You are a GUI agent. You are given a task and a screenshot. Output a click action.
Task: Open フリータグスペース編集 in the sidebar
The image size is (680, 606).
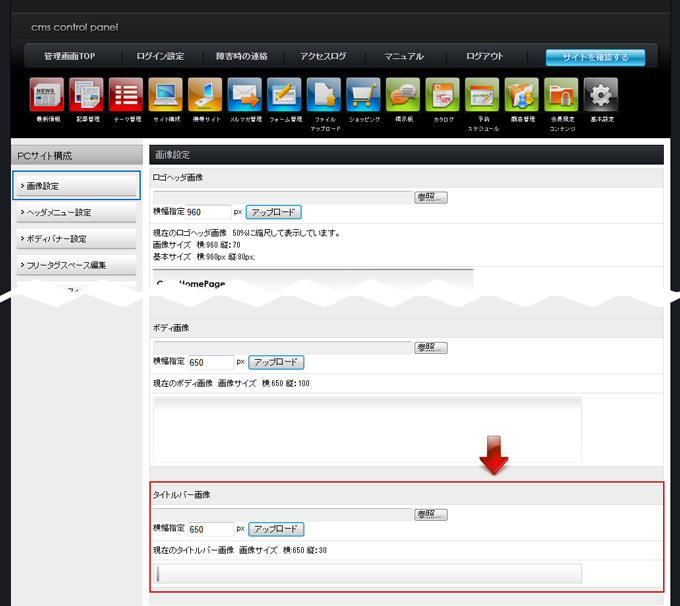[x=77, y=265]
